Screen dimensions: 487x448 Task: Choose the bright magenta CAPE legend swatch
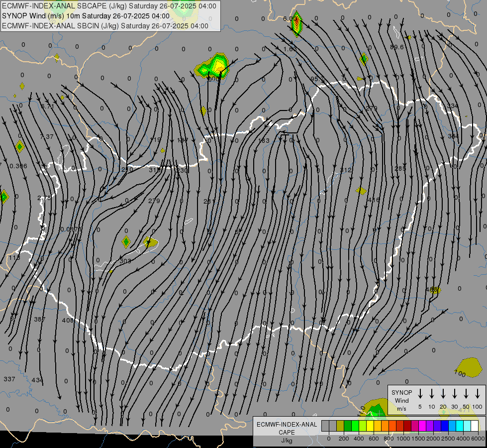422,426
